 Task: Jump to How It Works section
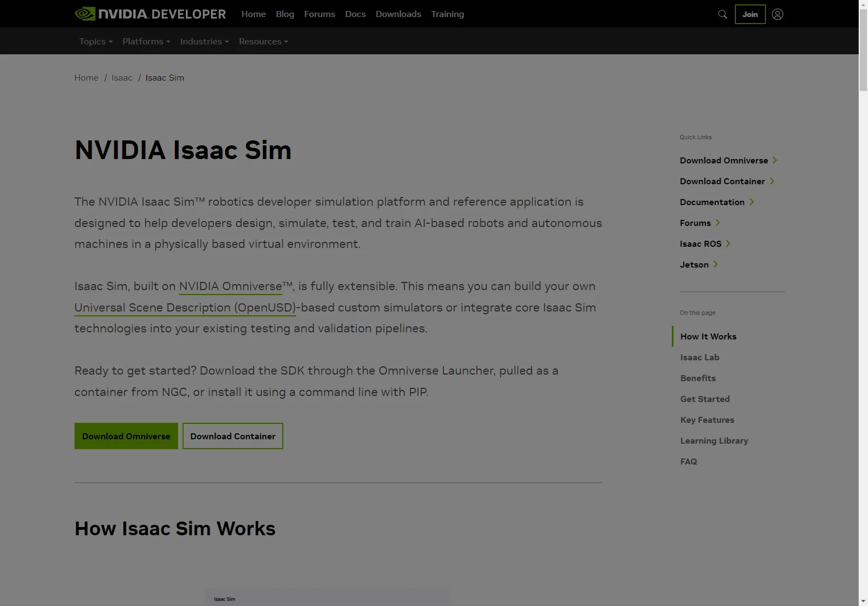point(709,336)
